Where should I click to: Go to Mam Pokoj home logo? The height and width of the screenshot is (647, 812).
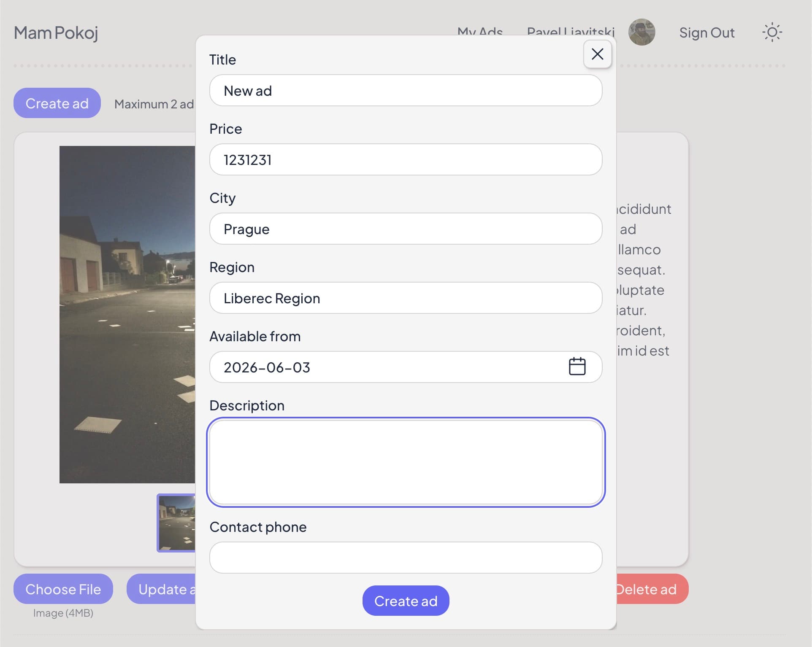coord(56,32)
